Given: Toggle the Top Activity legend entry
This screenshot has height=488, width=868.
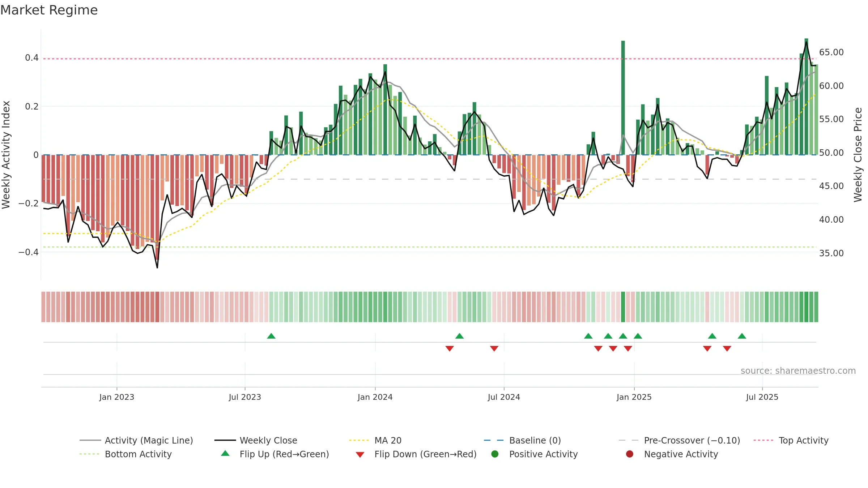Looking at the screenshot, I should tap(791, 440).
